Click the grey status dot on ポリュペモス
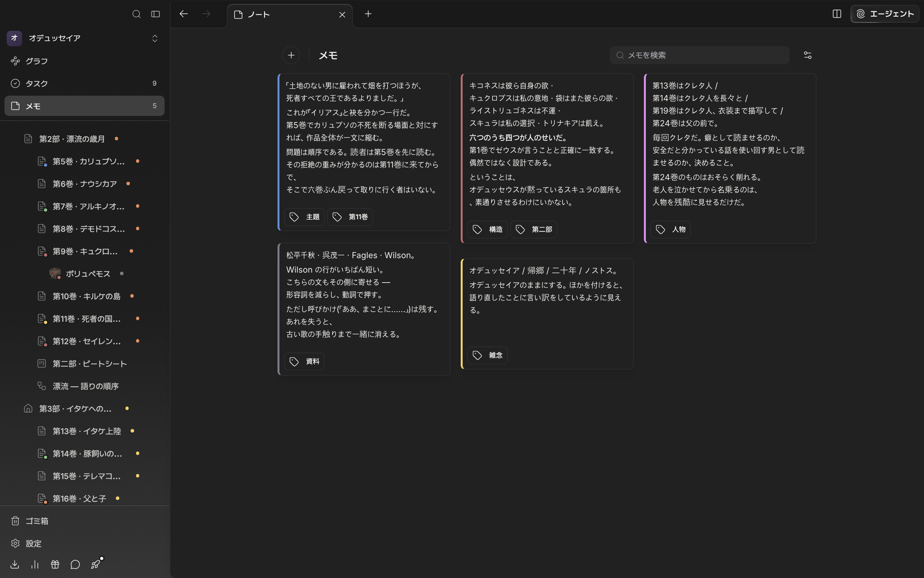Screen dimensions: 924x578 tap(121, 274)
